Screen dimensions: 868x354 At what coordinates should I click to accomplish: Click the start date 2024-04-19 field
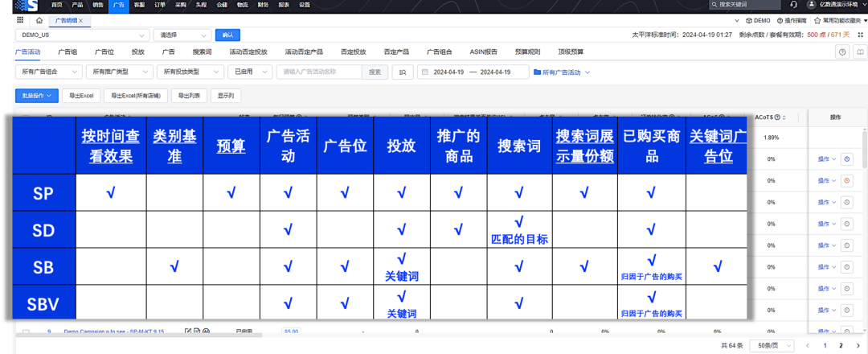point(449,72)
